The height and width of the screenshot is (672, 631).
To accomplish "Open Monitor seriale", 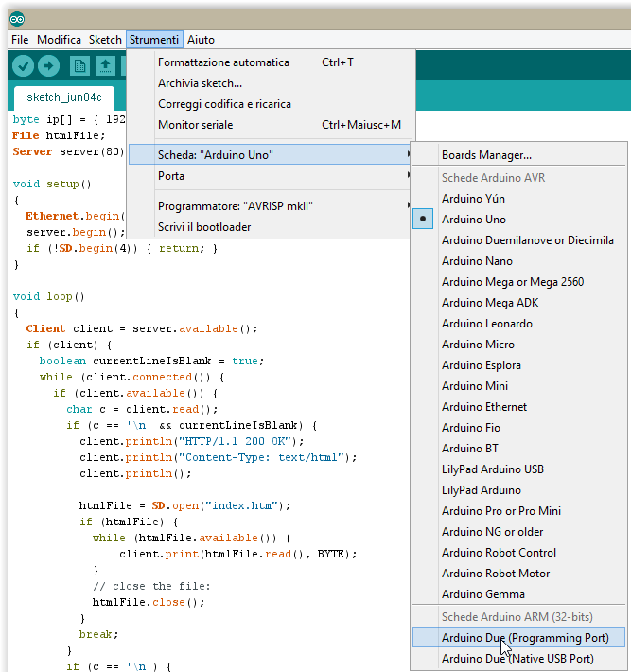I will (271, 125).
